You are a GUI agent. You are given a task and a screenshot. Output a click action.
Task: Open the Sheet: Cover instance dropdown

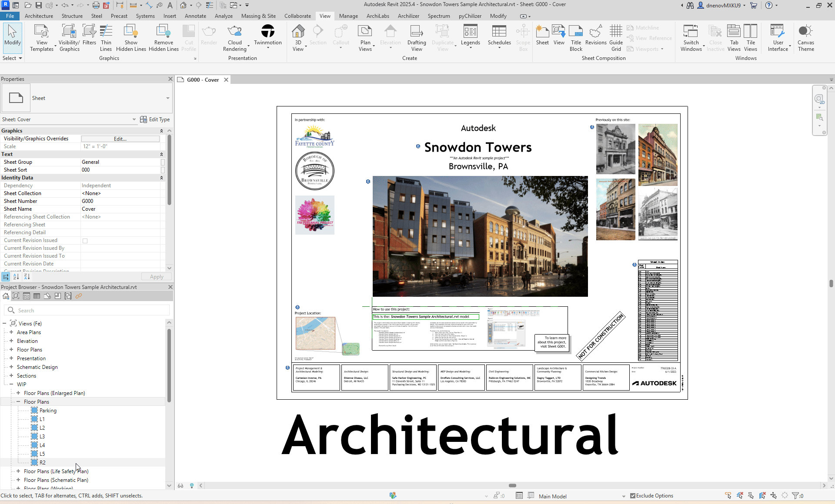134,119
